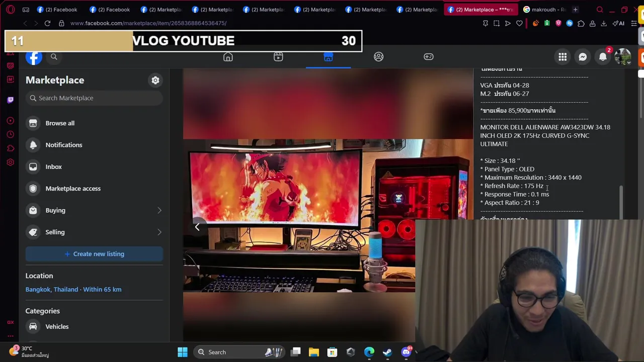Open Facebook search magnifier icon
This screenshot has height=362, width=644.
54,57
